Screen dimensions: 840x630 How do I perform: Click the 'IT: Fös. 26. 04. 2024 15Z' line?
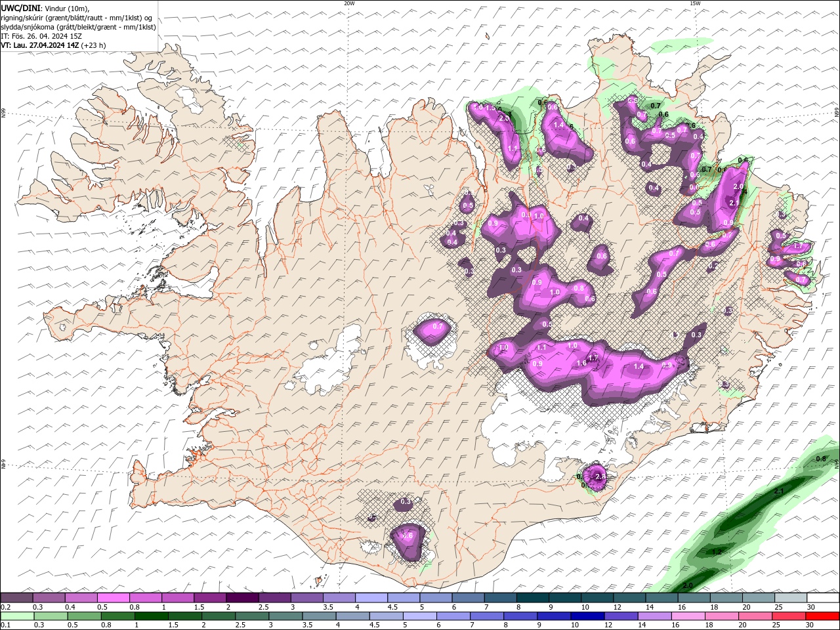[x=41, y=36]
